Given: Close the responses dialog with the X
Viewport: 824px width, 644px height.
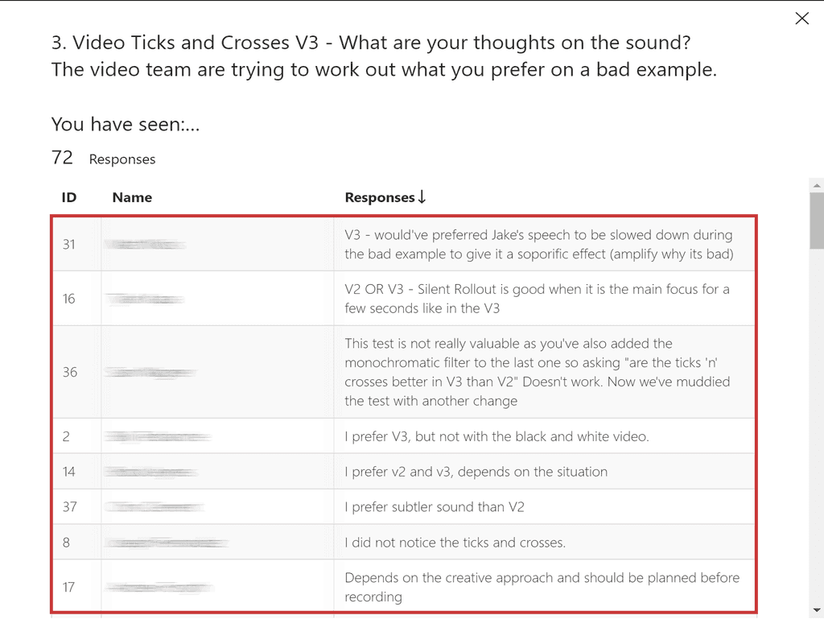Looking at the screenshot, I should coord(801,19).
